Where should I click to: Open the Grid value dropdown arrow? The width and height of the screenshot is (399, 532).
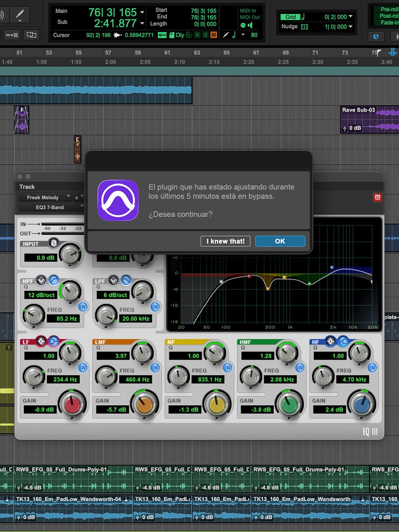pyautogui.click(x=351, y=17)
